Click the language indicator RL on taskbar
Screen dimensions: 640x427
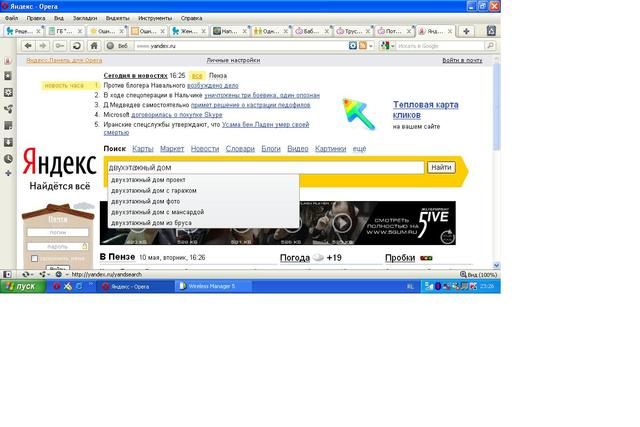[x=410, y=287]
